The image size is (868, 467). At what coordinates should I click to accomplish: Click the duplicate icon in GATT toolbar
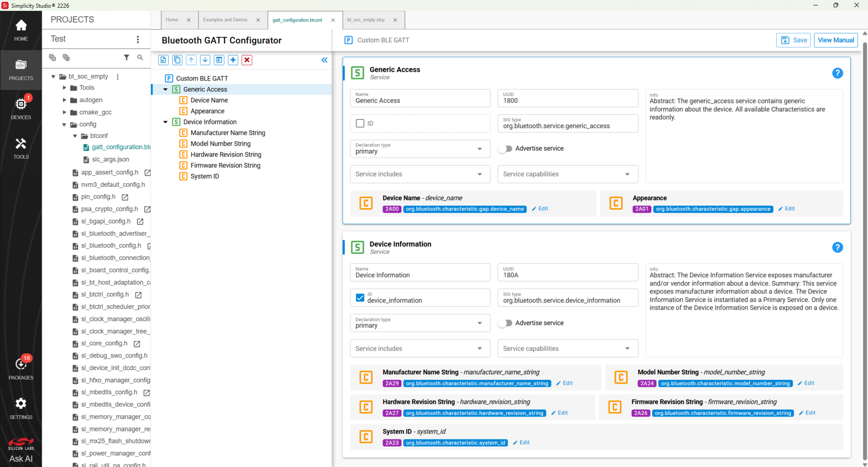177,60
